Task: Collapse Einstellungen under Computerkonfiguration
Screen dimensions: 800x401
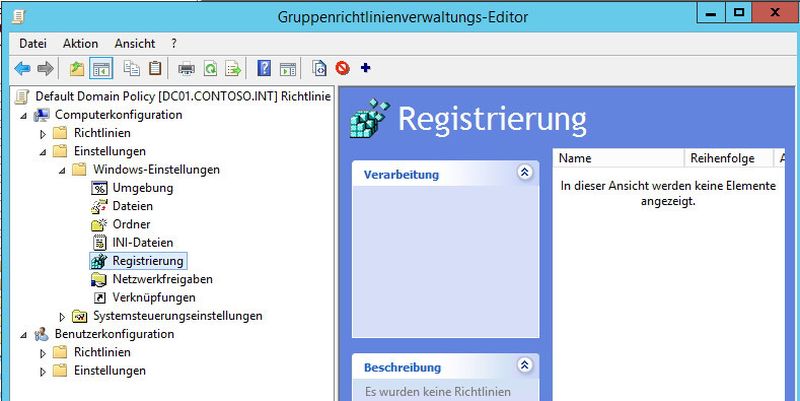Action: (x=43, y=153)
